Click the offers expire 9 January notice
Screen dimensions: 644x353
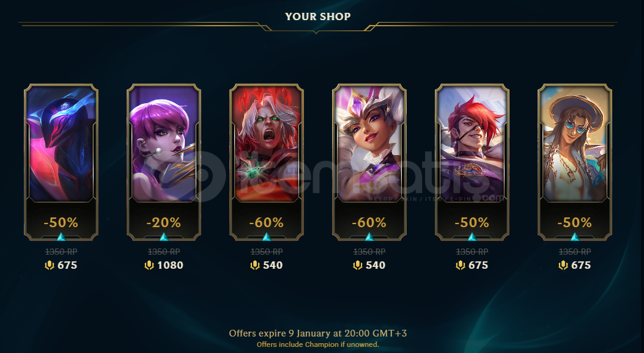coord(318,333)
